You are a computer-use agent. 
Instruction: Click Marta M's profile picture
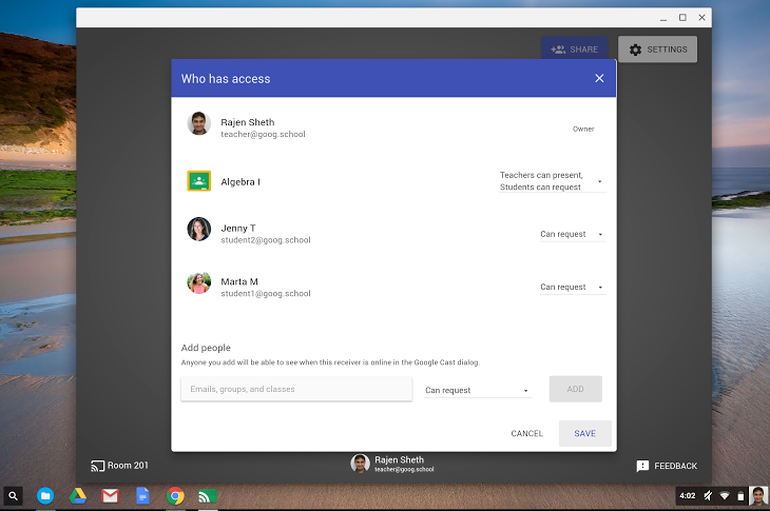tap(199, 283)
